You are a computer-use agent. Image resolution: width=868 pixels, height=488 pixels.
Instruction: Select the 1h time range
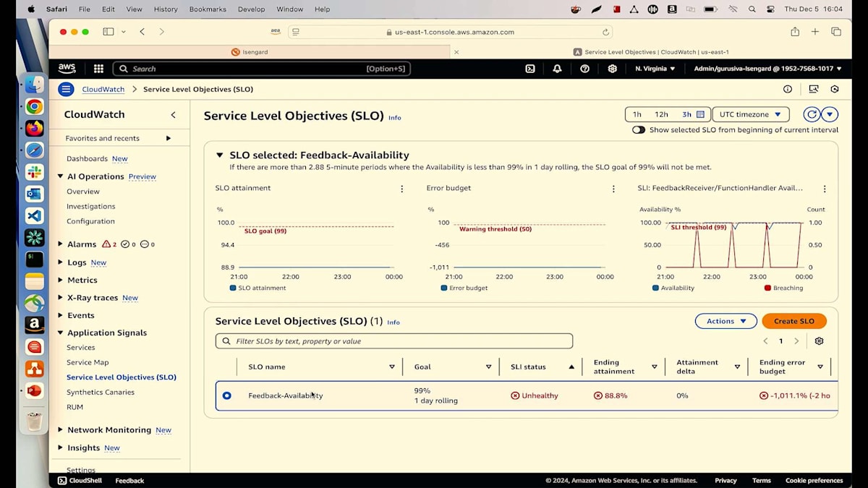pos(637,114)
